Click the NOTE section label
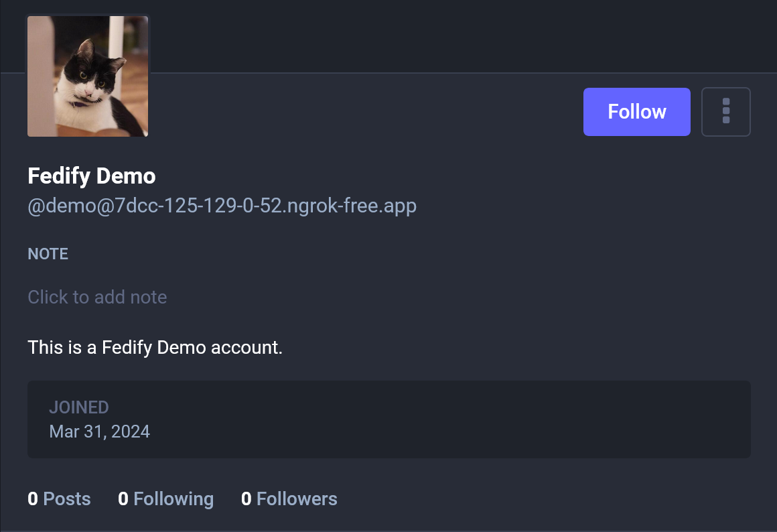The width and height of the screenshot is (777, 532). click(x=48, y=254)
